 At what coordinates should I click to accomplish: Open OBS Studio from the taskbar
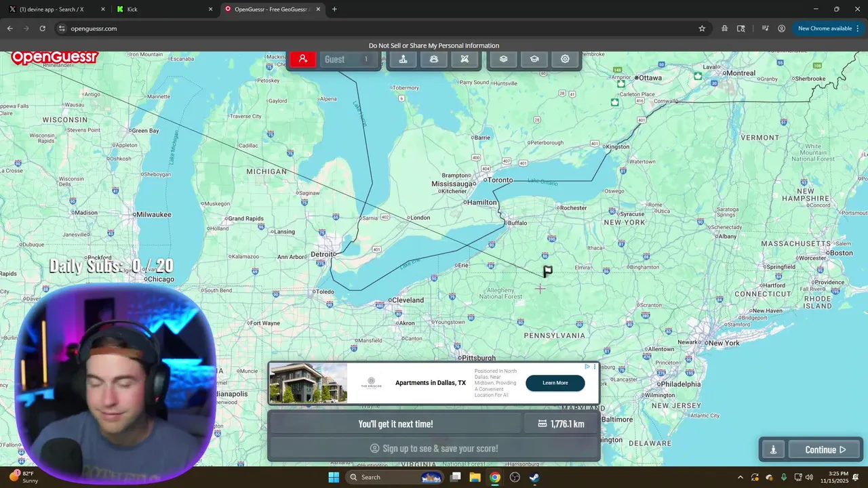(x=515, y=477)
